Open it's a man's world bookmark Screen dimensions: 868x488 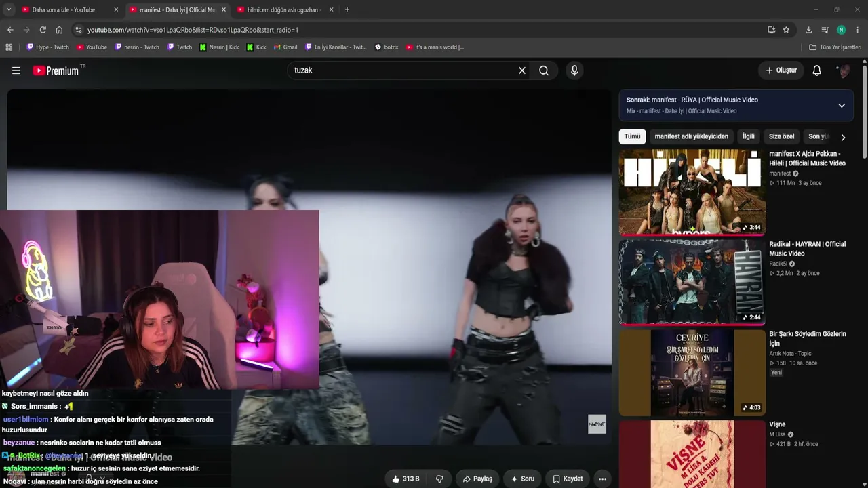[x=435, y=47]
